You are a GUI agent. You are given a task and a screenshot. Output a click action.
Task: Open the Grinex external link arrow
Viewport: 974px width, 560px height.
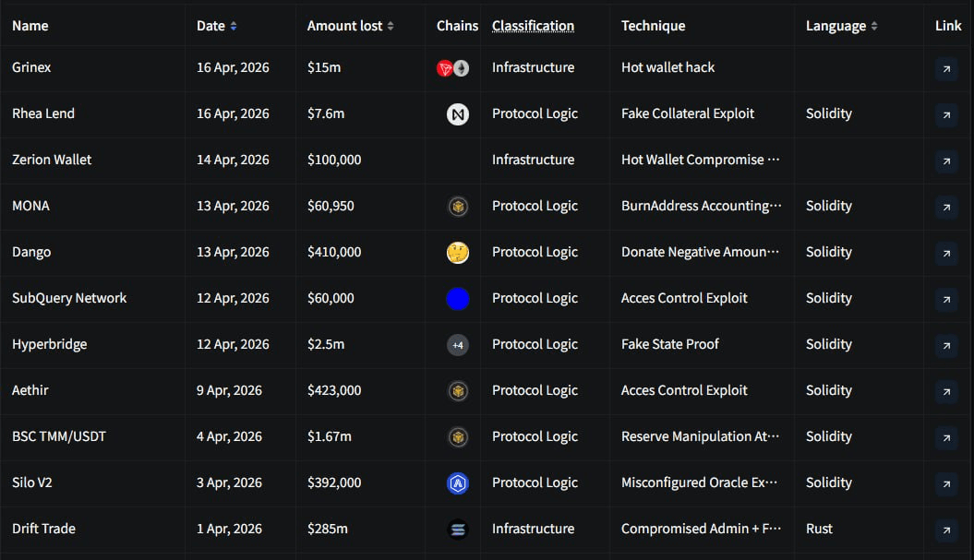point(945,68)
